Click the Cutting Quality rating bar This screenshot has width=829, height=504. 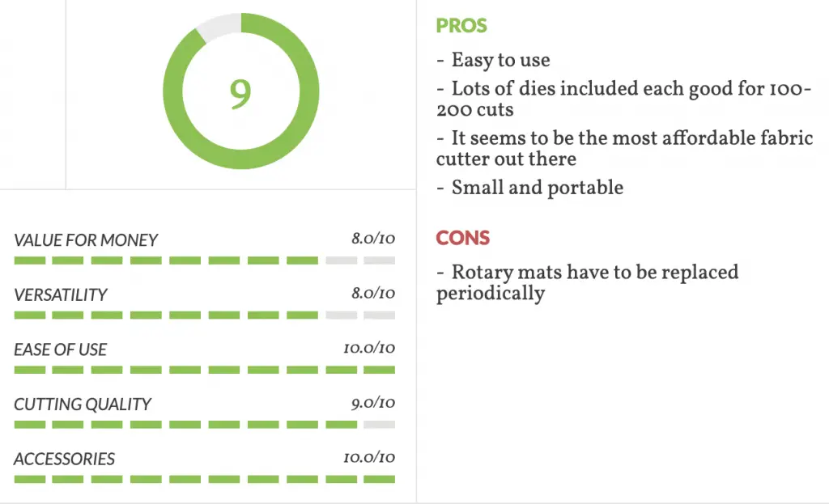pos(205,425)
